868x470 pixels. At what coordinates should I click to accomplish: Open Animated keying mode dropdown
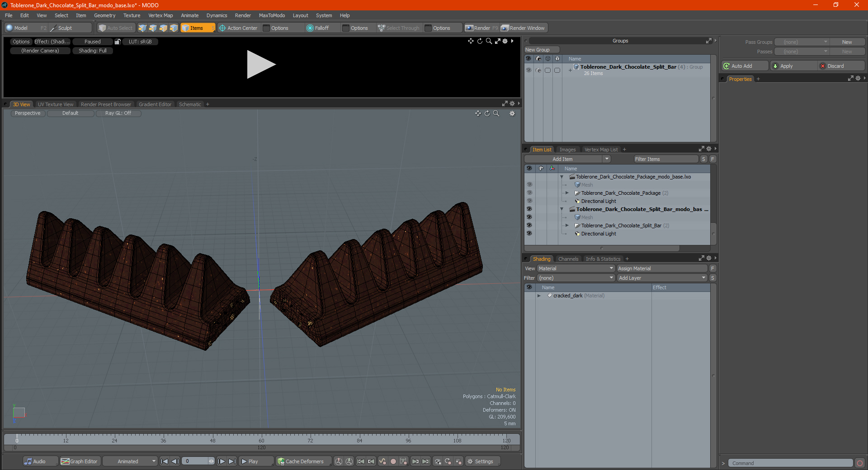131,461
